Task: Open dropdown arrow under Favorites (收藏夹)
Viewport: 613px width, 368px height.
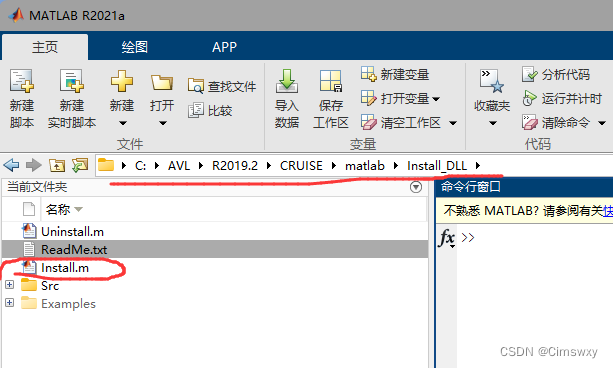Action: [493, 123]
